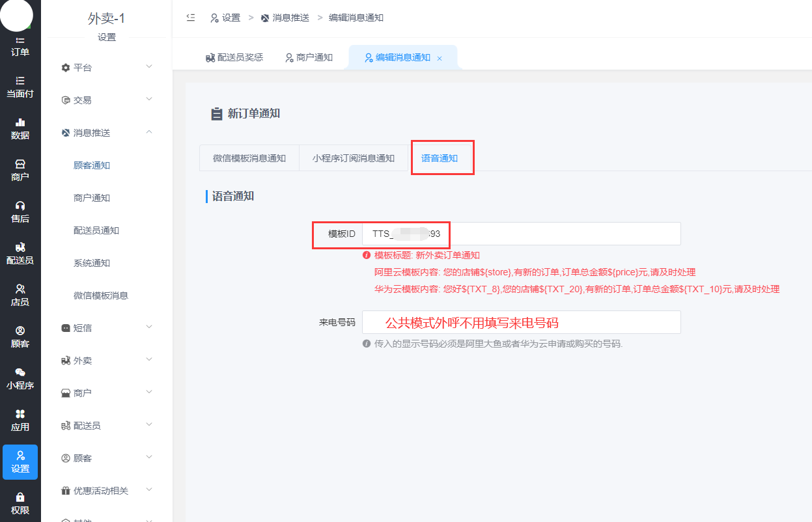The image size is (812, 522).
Task: Click 设置 in the breadcrumb
Action: [225, 18]
